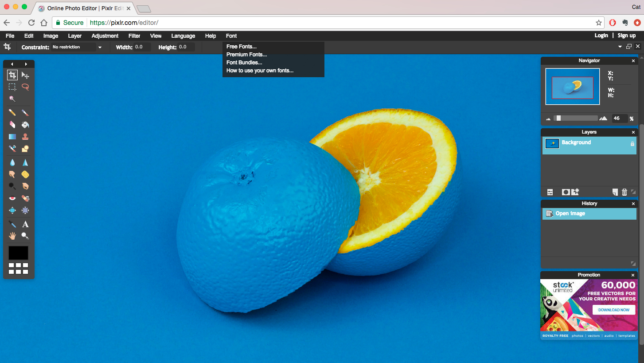Select the Lasso tool
Image resolution: width=644 pixels, height=363 pixels.
pos(25,87)
